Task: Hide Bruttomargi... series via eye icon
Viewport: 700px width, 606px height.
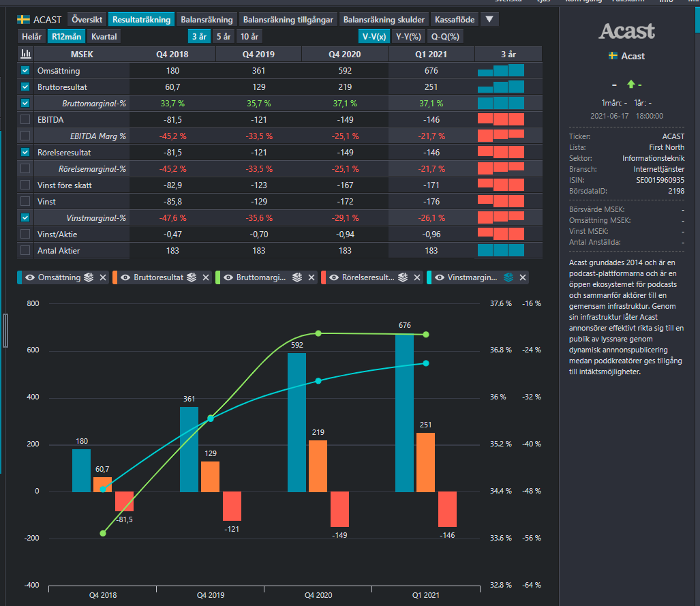Action: coord(228,277)
